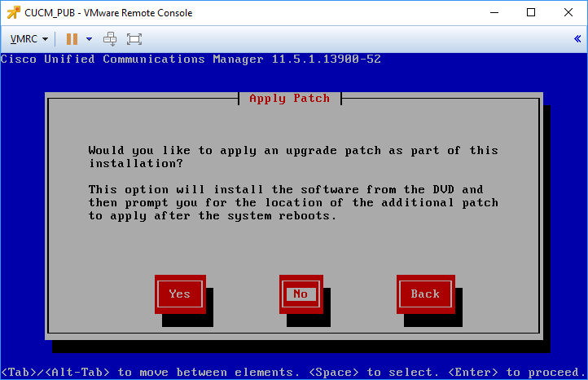Close the CUCM_PUB console window
Image resolution: width=588 pixels, height=380 pixels.
(x=568, y=13)
